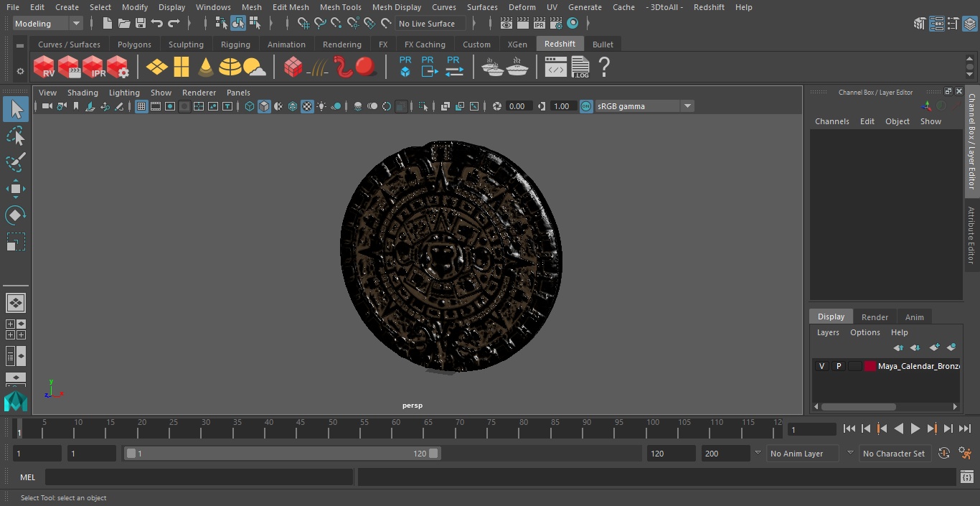Click the time range slider bar
The width and height of the screenshot is (980, 506).
(x=282, y=454)
